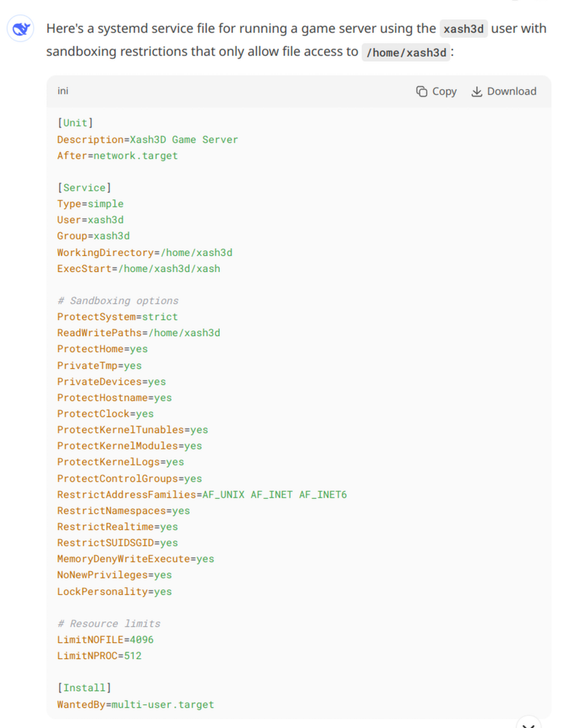Click the 'Description=Xash3D Game Server' line
This screenshot has height=728, width=563.
click(x=148, y=139)
